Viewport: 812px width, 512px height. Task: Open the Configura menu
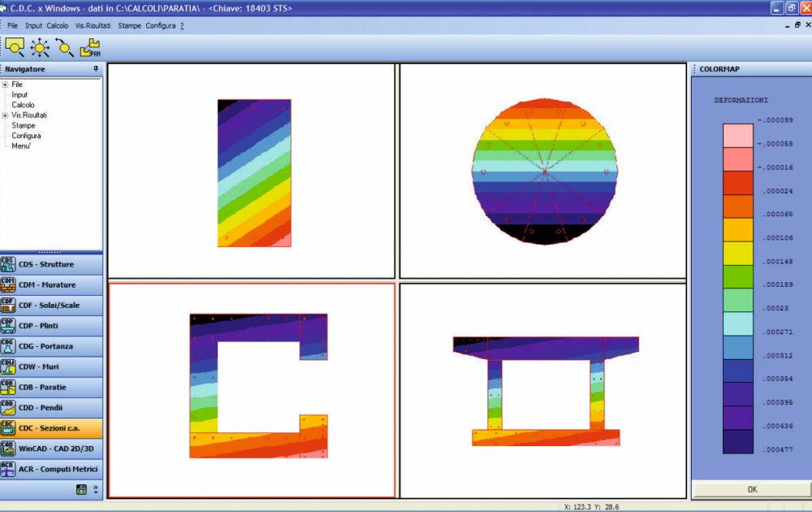[161, 25]
